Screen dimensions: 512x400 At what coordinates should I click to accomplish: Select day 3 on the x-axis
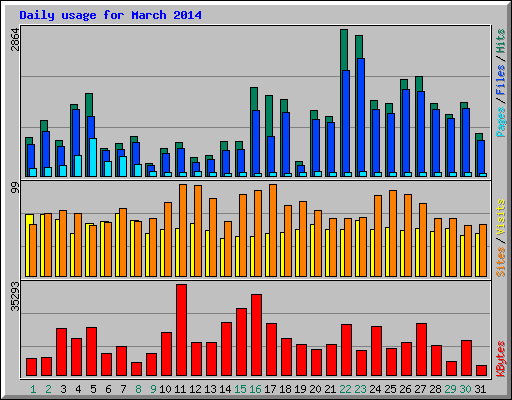click(x=63, y=389)
